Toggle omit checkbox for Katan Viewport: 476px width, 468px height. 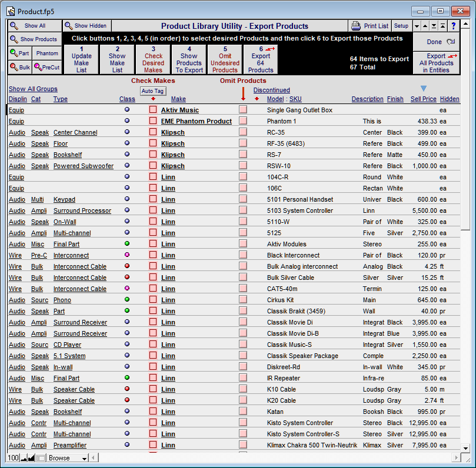(243, 412)
